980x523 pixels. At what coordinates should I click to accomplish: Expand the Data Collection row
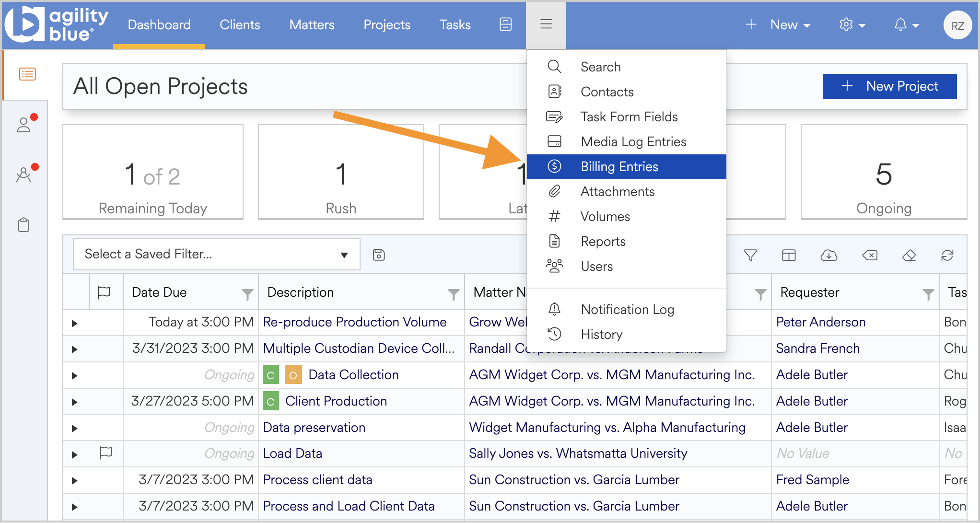click(x=74, y=376)
